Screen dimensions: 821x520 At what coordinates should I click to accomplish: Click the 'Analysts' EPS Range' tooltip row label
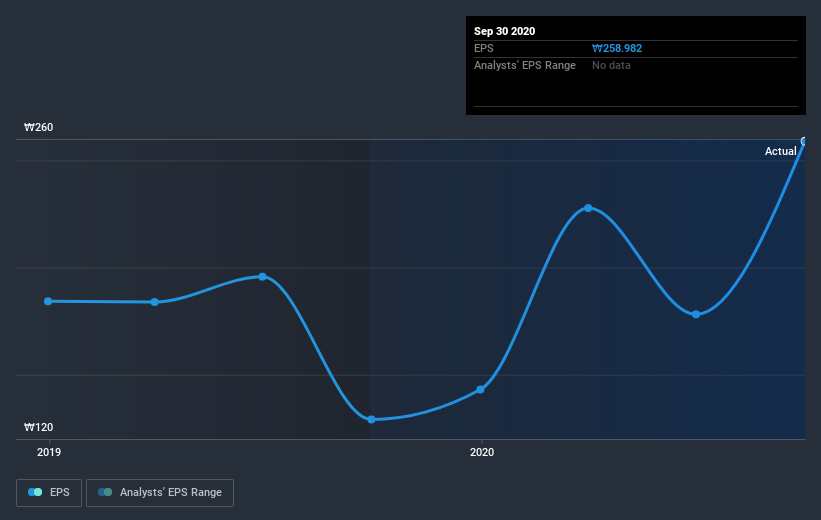[x=525, y=65]
